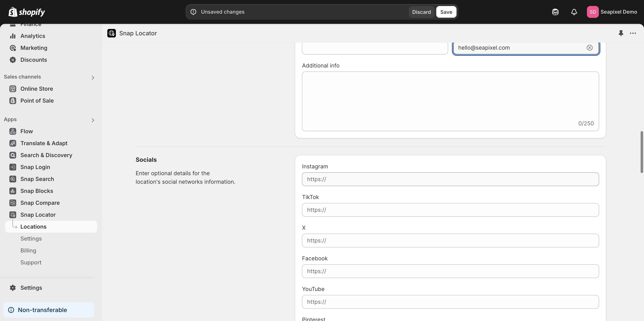Open the Point of Sale channel
Screen dimensions: 644x321
(37, 101)
